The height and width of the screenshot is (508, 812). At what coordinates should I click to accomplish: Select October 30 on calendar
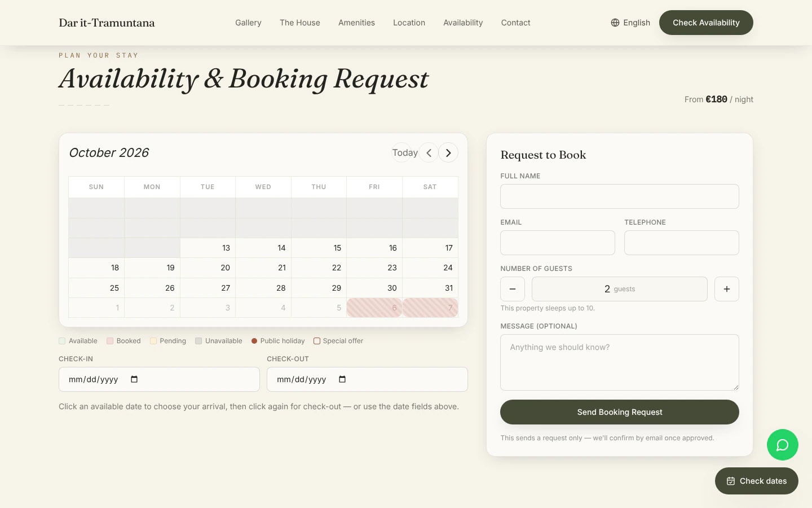[374, 288]
